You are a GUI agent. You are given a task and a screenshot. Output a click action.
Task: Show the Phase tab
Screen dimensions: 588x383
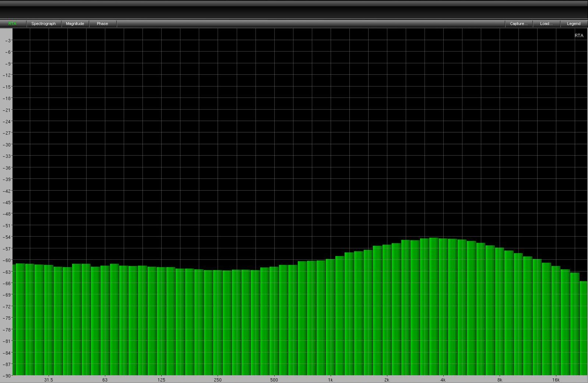(x=102, y=24)
